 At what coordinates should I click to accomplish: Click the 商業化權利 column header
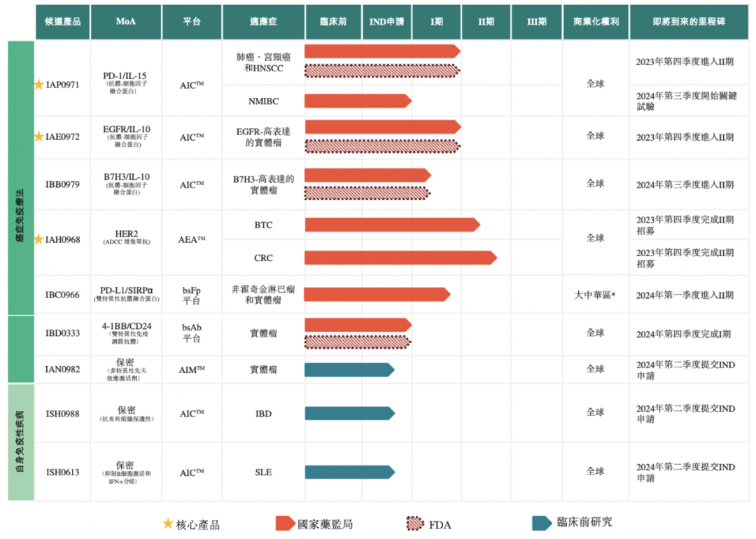tap(596, 22)
